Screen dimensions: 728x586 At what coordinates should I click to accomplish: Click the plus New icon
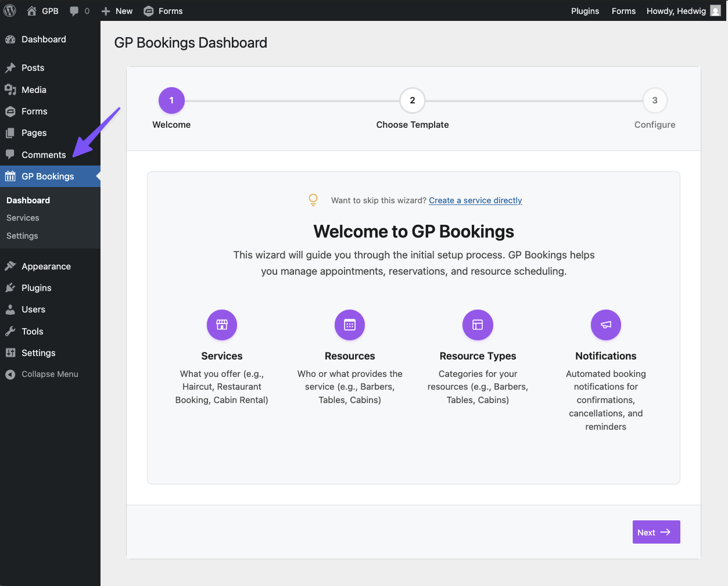106,11
